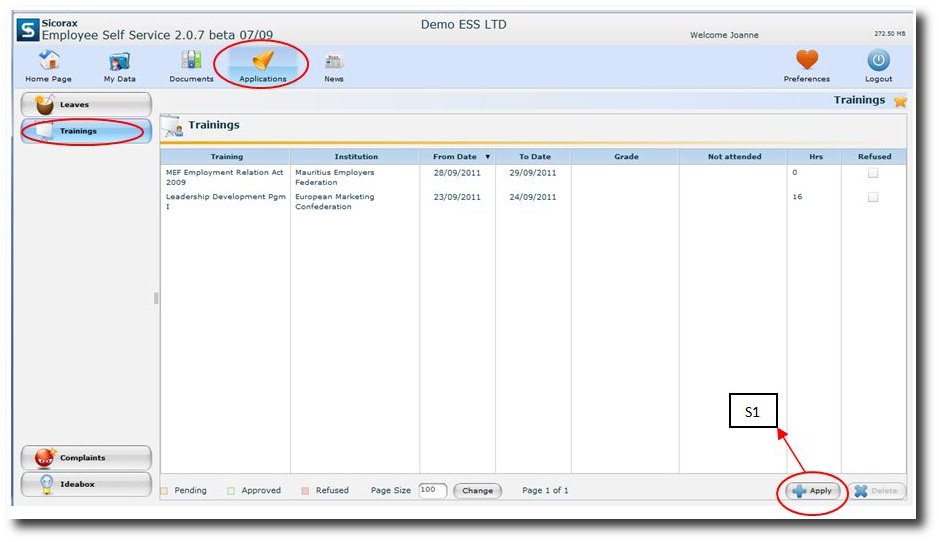939x542 pixels.
Task: Tick Refused checkbox for MEF Employment training
Action: (873, 173)
